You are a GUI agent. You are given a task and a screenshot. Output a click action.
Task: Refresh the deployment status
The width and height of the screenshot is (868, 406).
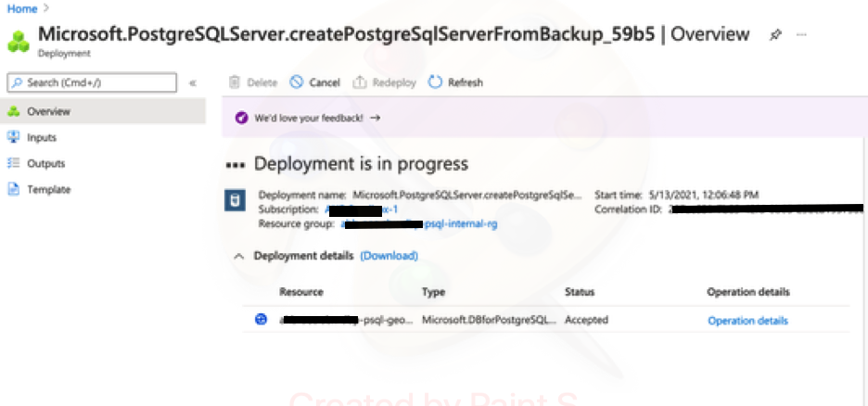click(455, 82)
